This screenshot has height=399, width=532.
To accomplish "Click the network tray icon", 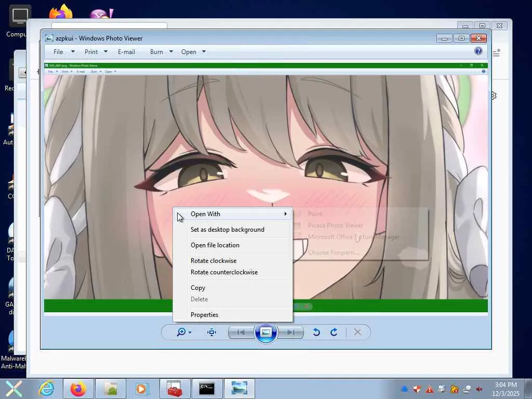I will point(467,389).
